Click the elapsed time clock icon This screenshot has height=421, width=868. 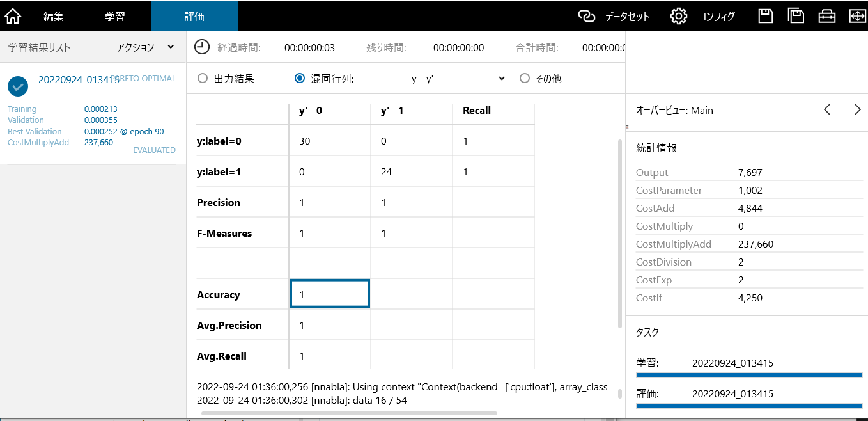pyautogui.click(x=202, y=47)
